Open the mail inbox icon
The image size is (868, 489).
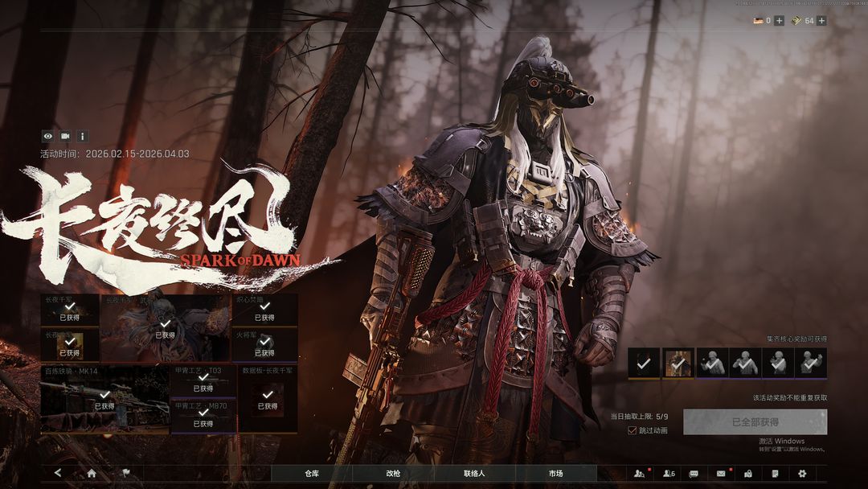721,474
